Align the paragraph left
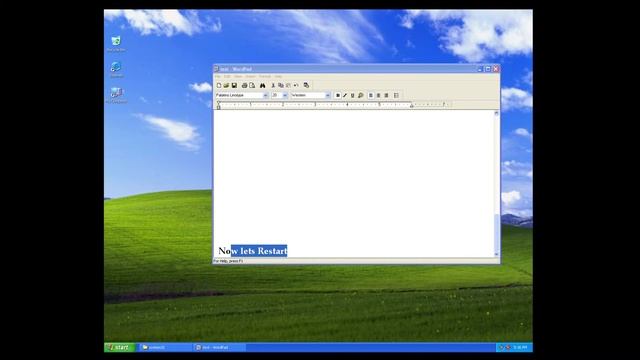Viewport: 640px width, 360px height. pyautogui.click(x=371, y=95)
